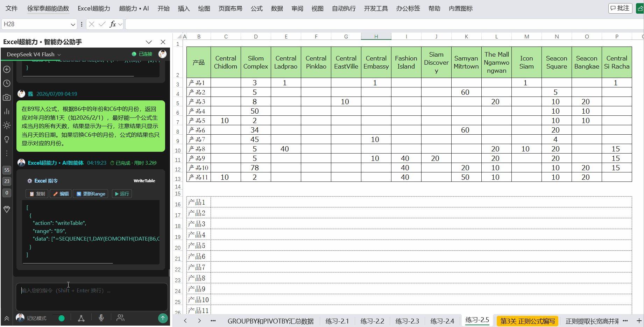Click the formula bar confirm checkmark icon
The height and width of the screenshot is (327, 644).
[x=102, y=24]
